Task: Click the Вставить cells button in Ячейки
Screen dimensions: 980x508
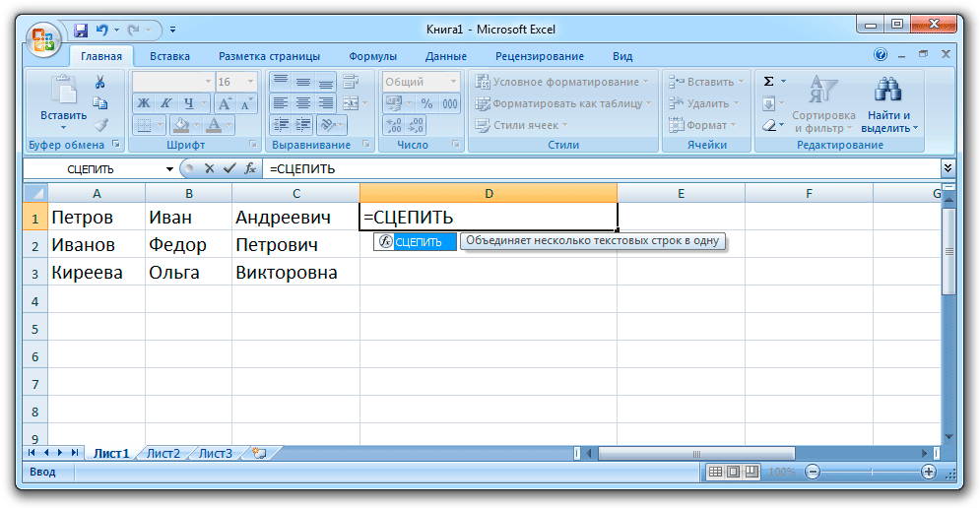Action: [x=706, y=82]
